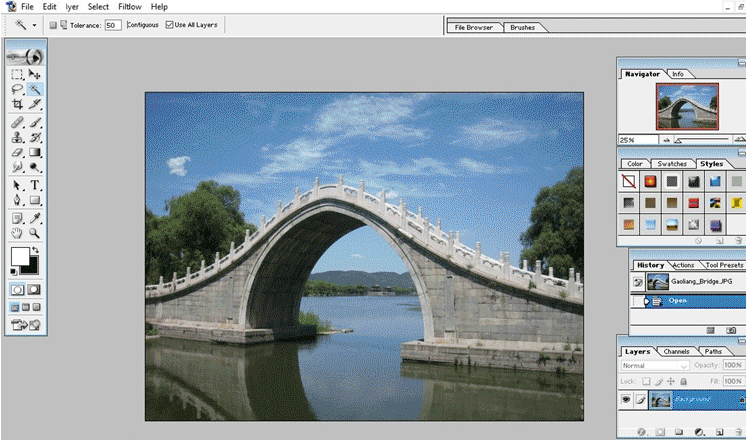This screenshot has width=751, height=440.
Task: Click the Navigator 25% zoom field
Action: coord(638,140)
